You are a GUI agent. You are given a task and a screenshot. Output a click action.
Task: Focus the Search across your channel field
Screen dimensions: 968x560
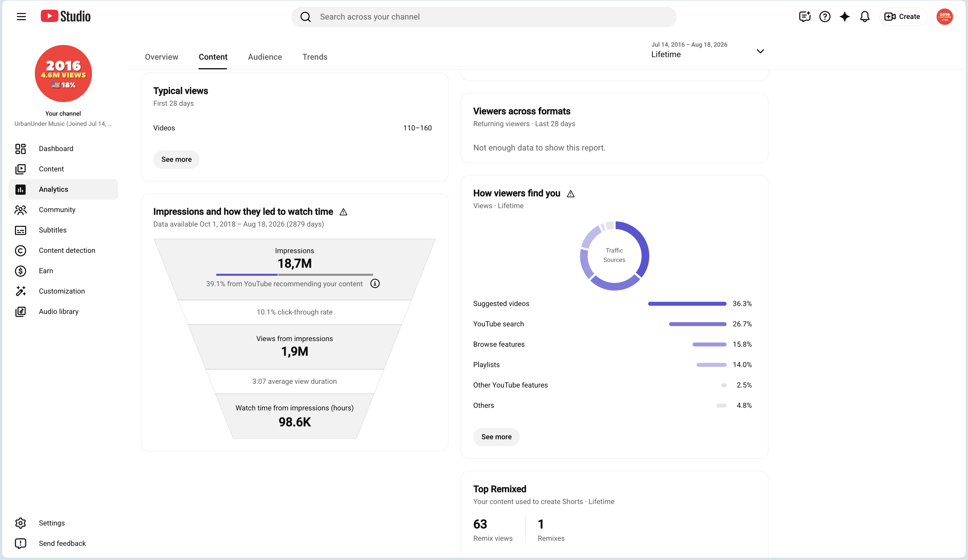point(484,16)
